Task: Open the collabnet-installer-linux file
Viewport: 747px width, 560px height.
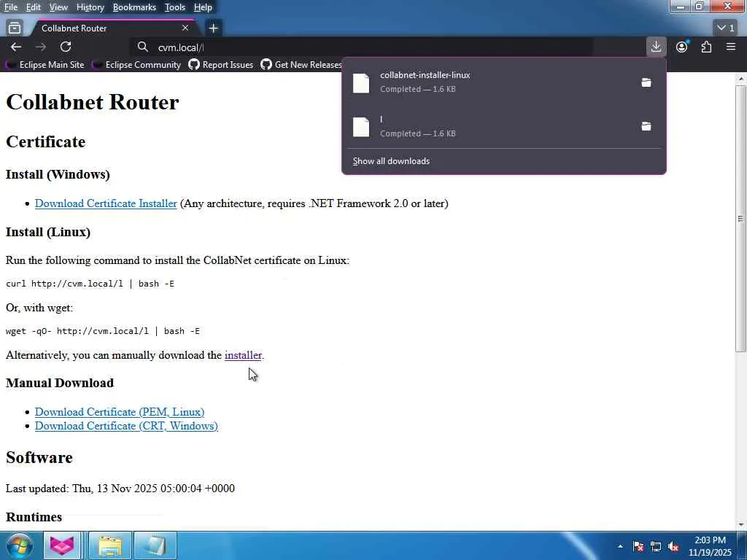Action: [491, 82]
